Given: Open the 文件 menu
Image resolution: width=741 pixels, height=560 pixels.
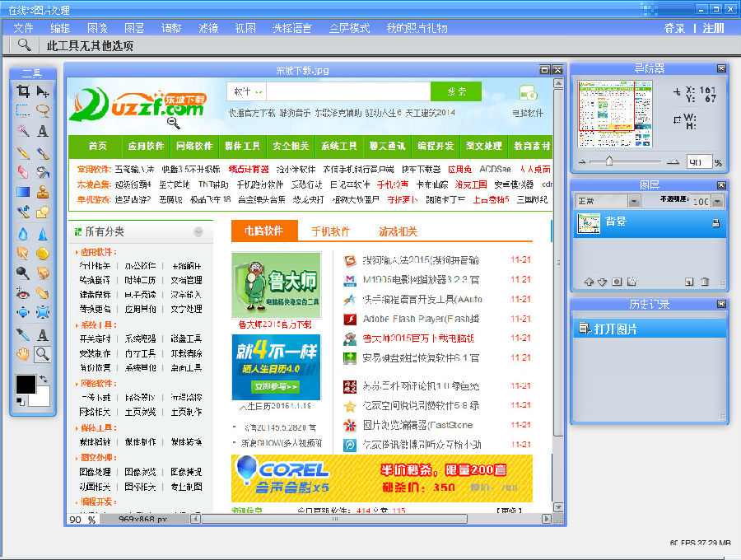Looking at the screenshot, I should point(23,28).
